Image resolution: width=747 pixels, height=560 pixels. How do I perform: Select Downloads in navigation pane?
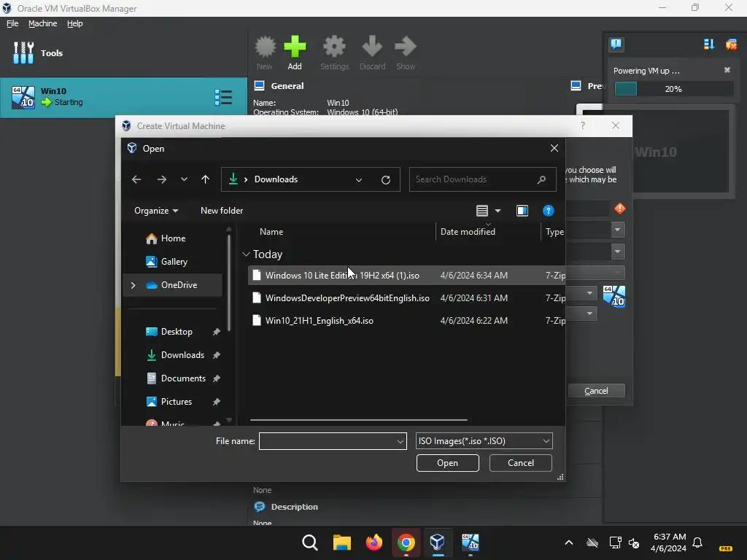pyautogui.click(x=182, y=355)
